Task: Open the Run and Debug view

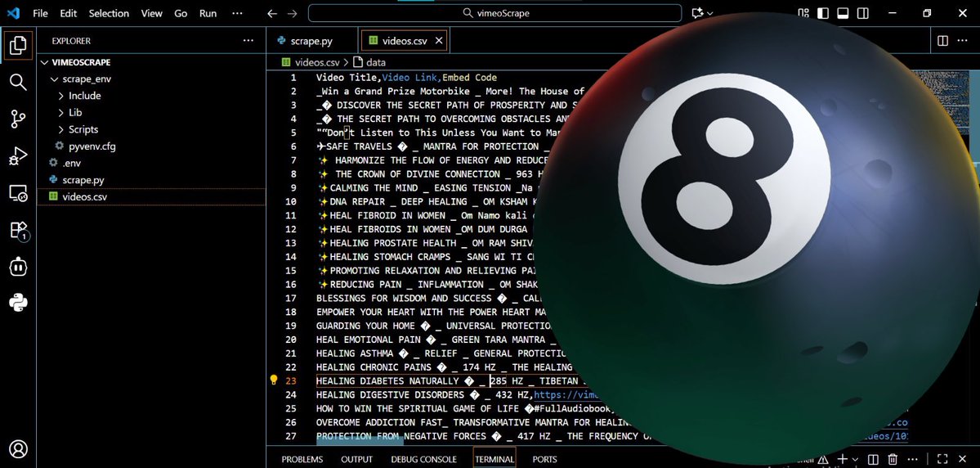Action: [18, 155]
